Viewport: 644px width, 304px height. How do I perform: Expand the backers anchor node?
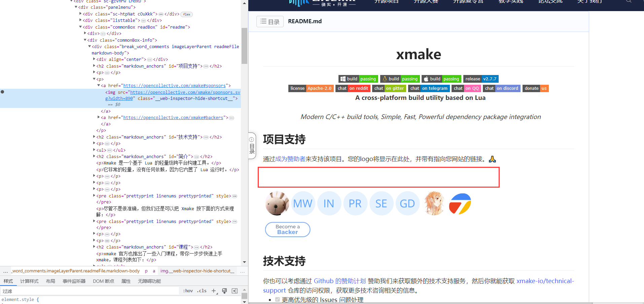coord(99,117)
